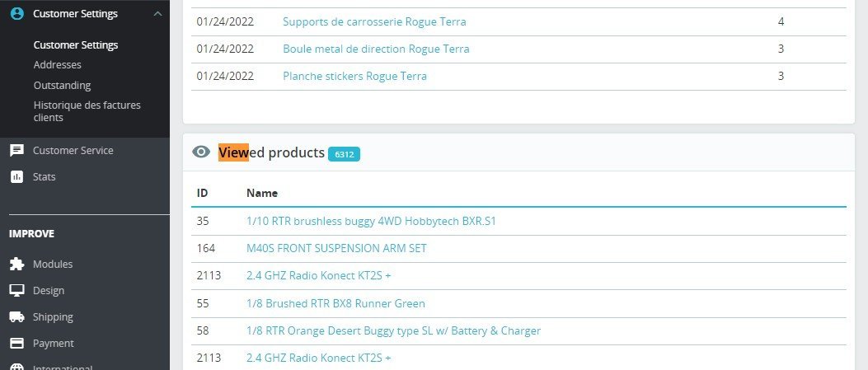The height and width of the screenshot is (370, 868).
Task: Open 1/10 RTR brushless buggy Hobbytech BXR.S1
Action: 371,222
